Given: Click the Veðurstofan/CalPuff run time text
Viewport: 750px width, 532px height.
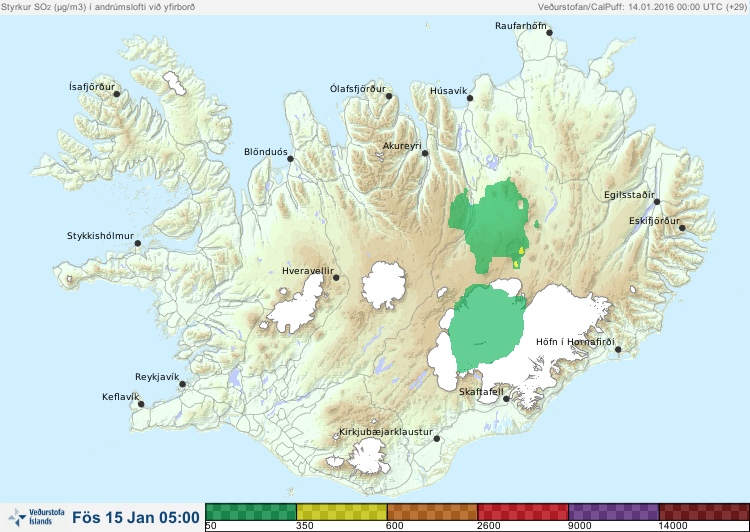Looking at the screenshot, I should 642,7.
